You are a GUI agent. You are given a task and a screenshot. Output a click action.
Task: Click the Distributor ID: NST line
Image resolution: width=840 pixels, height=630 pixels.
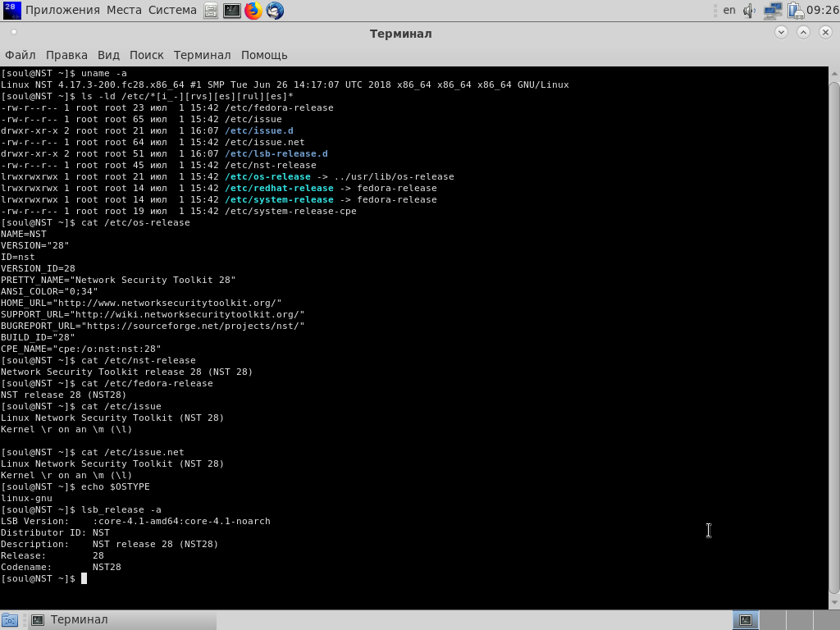tap(55, 532)
